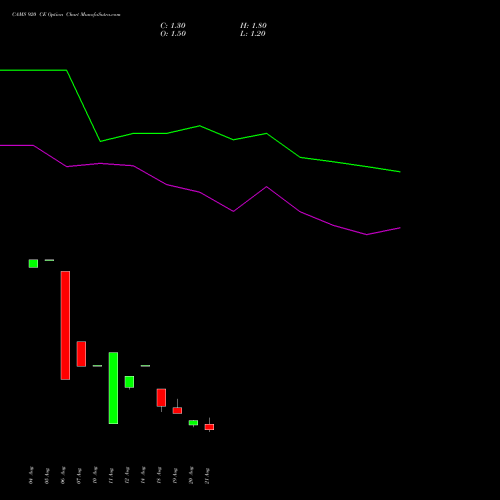Select the flat doji mark for 05 Aug
The height and width of the screenshot is (500, 500).
(x=49, y=260)
